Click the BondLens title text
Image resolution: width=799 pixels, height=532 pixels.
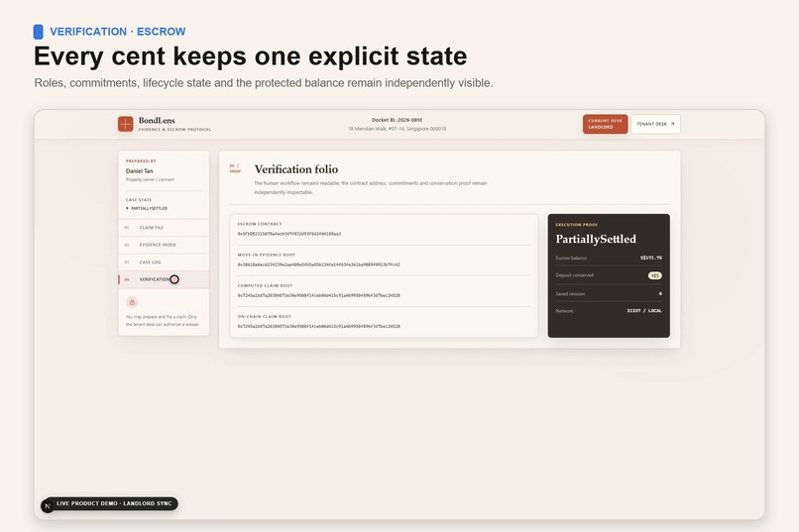click(157, 121)
